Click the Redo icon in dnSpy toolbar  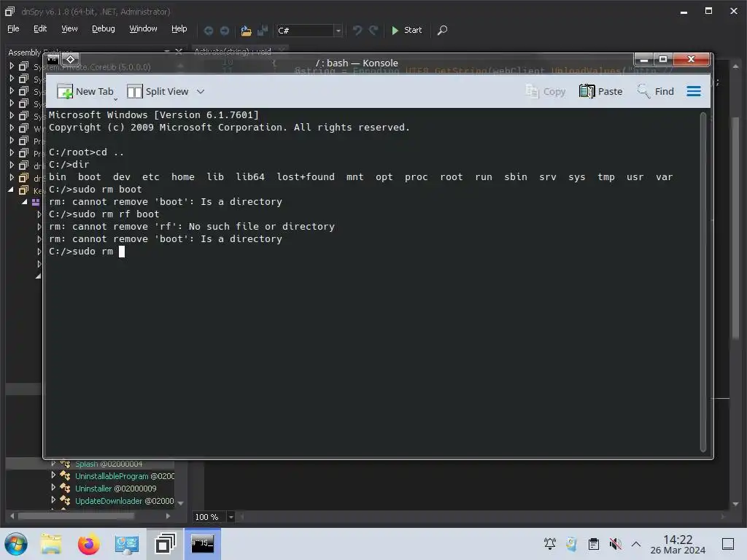pos(373,31)
